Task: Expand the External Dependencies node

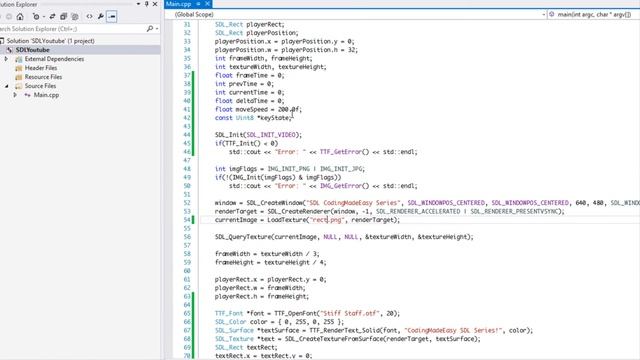Action: [6, 59]
